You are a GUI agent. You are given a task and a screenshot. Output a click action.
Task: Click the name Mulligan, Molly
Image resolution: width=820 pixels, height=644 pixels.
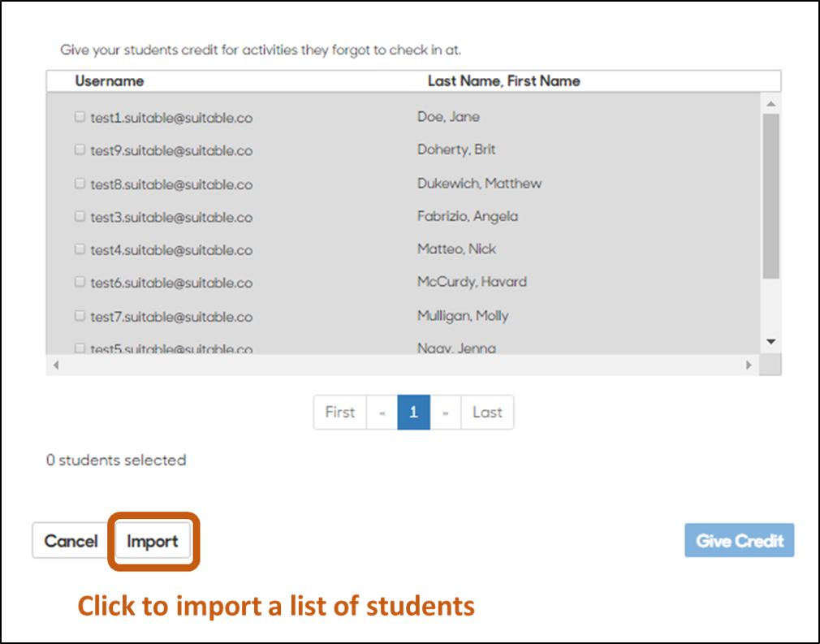click(463, 316)
